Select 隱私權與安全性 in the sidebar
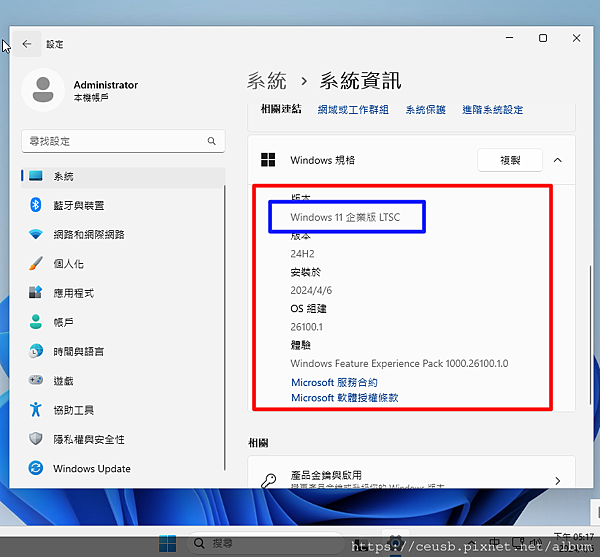The width and height of the screenshot is (600, 557). 123,439
